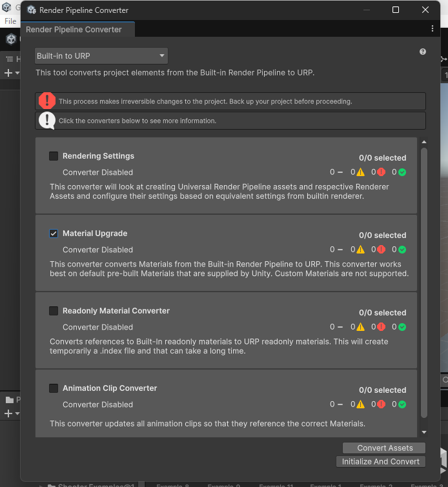Click the Initialize And Convert button
Image resolution: width=448 pixels, height=487 pixels.
(381, 462)
